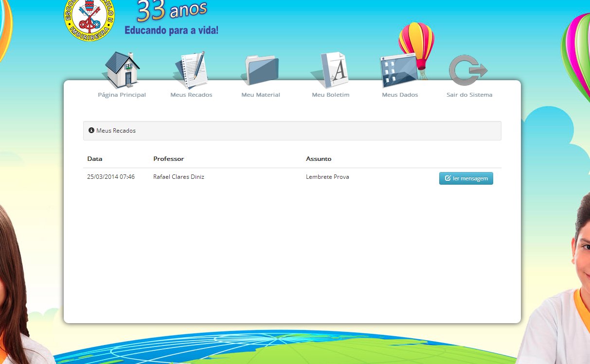Open Meu Boletim text link
Image resolution: width=590 pixels, height=364 pixels.
331,95
